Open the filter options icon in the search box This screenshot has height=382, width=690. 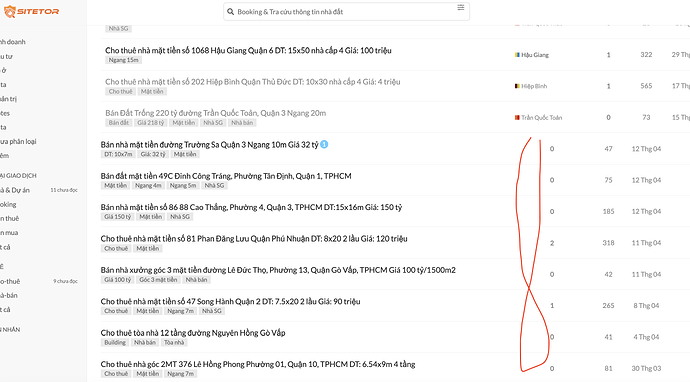click(460, 7)
